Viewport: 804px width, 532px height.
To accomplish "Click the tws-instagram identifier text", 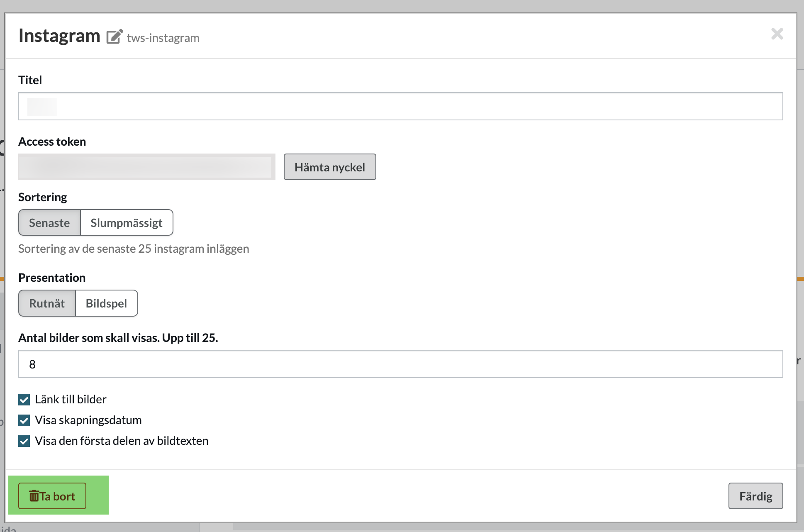I will click(163, 38).
